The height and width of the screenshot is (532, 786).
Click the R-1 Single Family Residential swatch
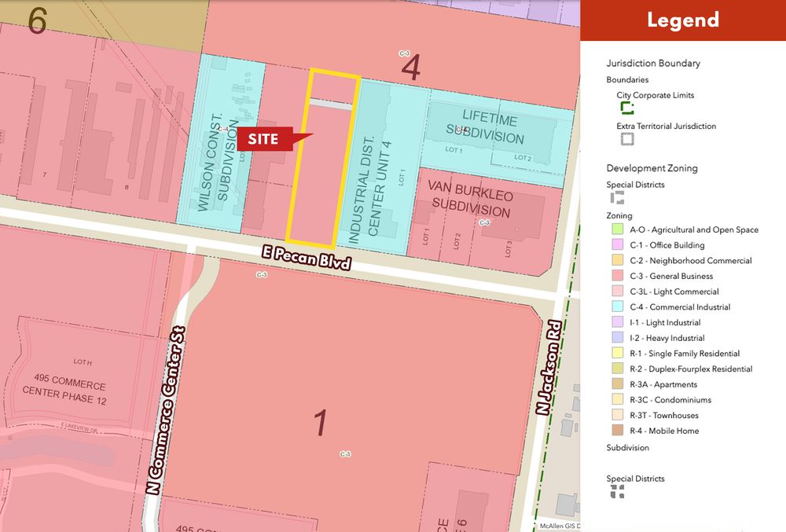click(x=618, y=354)
